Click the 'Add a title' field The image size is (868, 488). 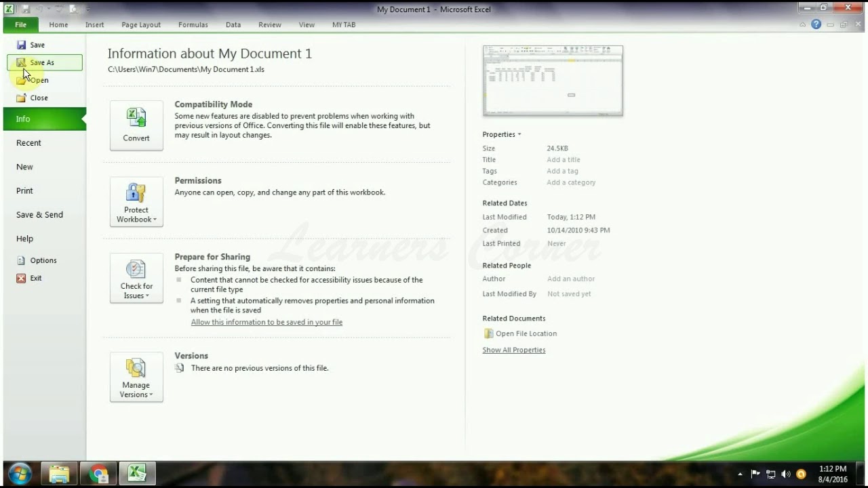click(564, 160)
